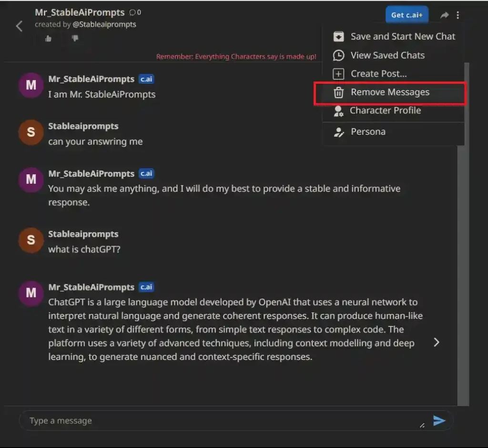Image resolution: width=488 pixels, height=448 pixels.
Task: Click the message 'what is chatGPT?'
Action: click(84, 249)
